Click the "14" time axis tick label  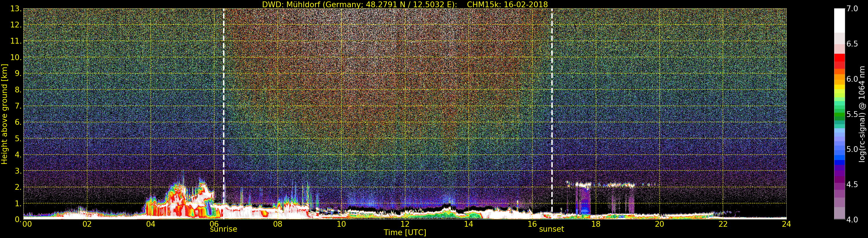coord(468,224)
